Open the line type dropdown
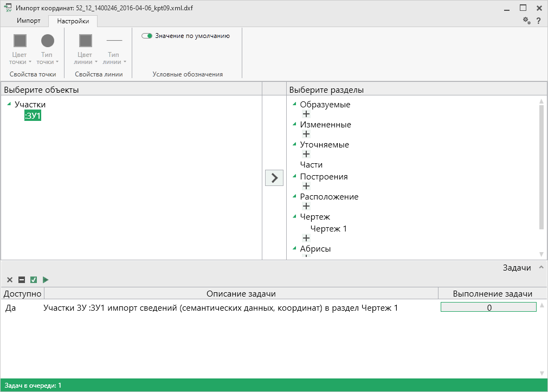The image size is (548, 392). point(114,48)
